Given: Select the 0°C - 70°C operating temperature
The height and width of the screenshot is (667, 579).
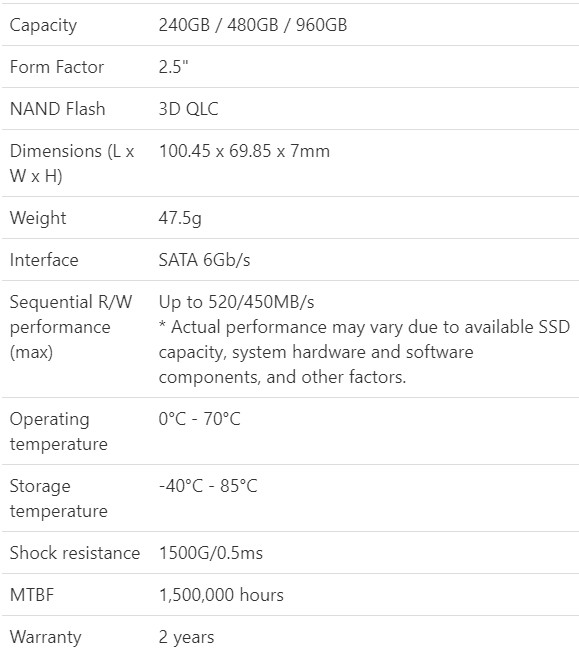Looking at the screenshot, I should [x=200, y=419].
